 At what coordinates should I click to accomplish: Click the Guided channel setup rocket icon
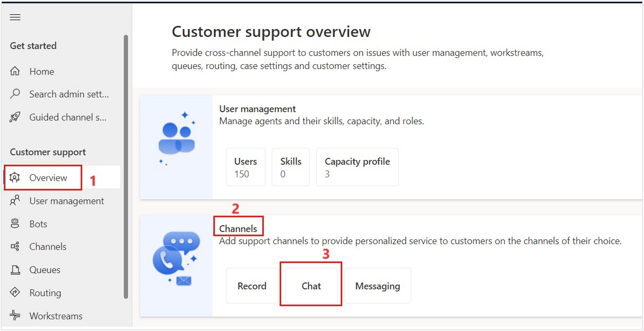15,117
